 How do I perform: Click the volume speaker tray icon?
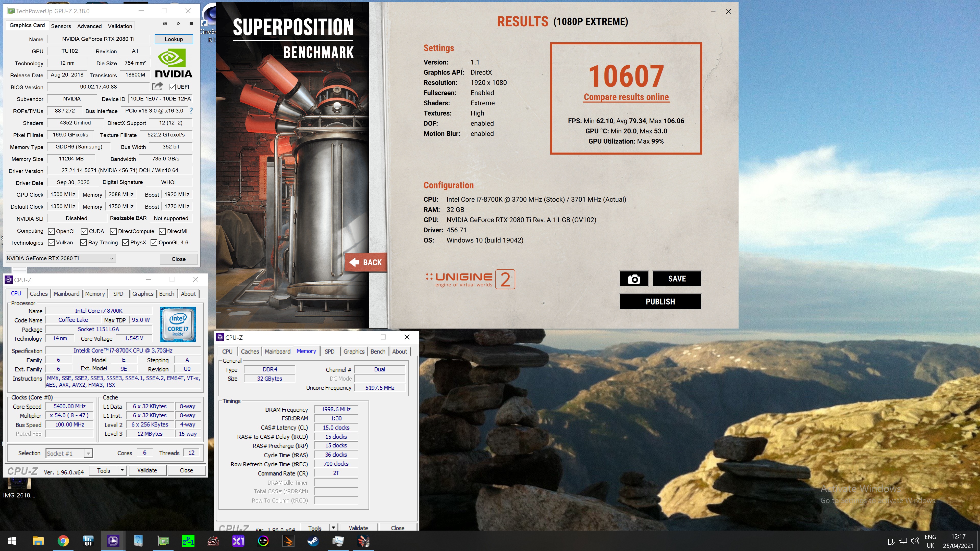click(915, 541)
